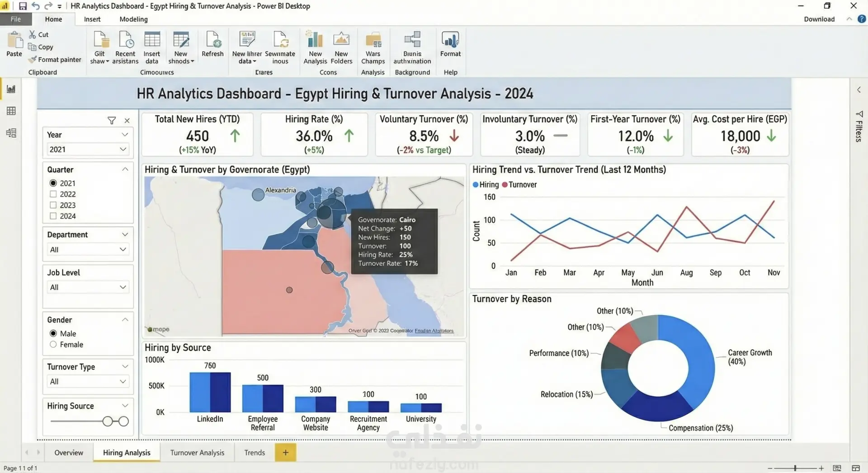868x473 pixels.
Task: Open the Year value dropdown showing 2021
Action: coord(88,150)
